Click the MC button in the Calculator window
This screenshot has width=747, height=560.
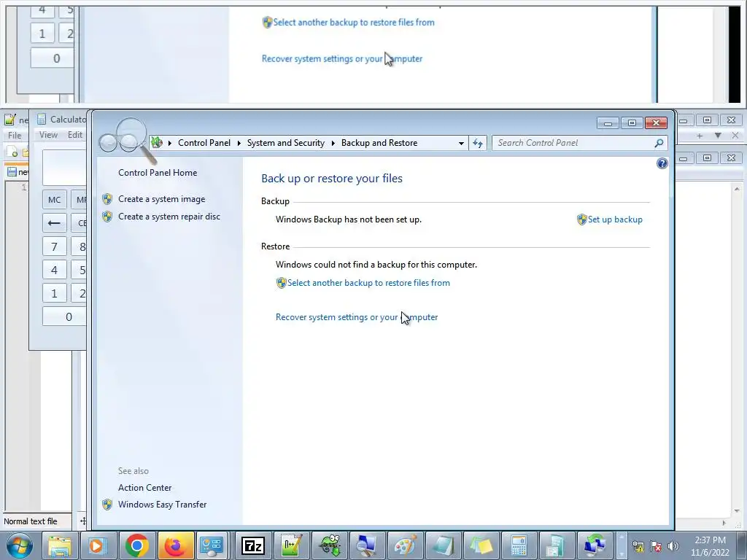[54, 200]
